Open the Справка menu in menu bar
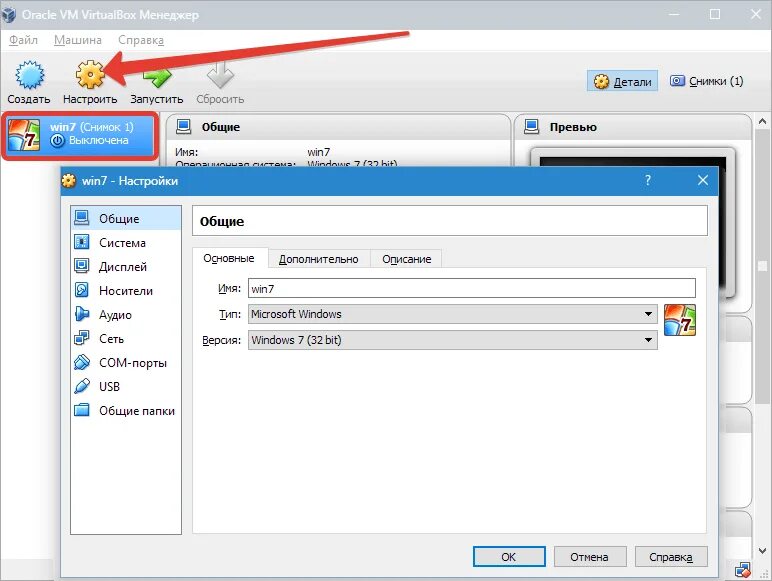 click(141, 40)
